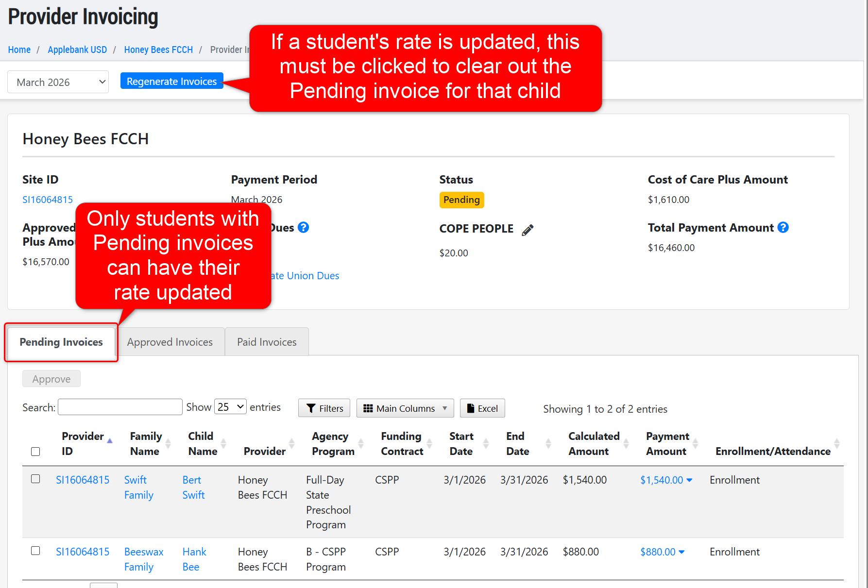868x588 pixels.
Task: Open Hank Bee child link
Action: pos(194,559)
